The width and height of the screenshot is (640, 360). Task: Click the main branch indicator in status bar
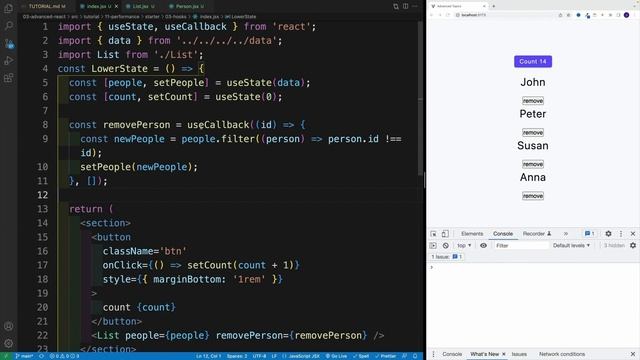point(24,356)
